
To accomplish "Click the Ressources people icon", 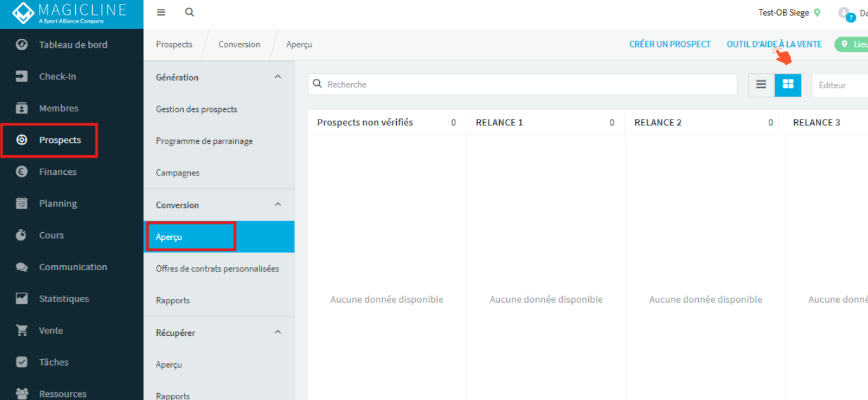I will pos(22,394).
